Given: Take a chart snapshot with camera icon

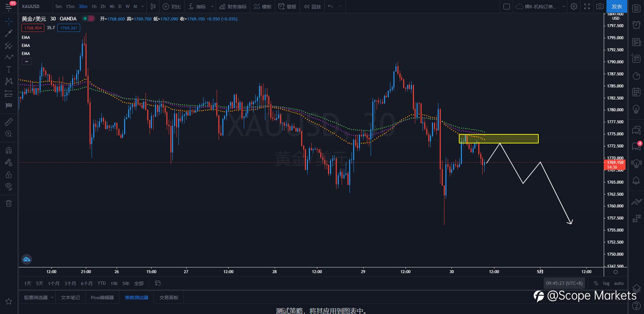Looking at the screenshot, I should [x=600, y=6].
